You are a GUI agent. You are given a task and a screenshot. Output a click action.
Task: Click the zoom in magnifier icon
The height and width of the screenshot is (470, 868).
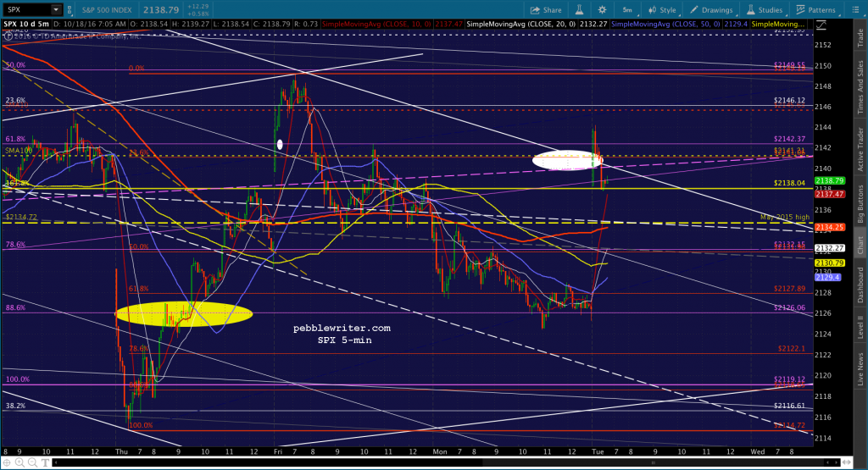point(20,463)
